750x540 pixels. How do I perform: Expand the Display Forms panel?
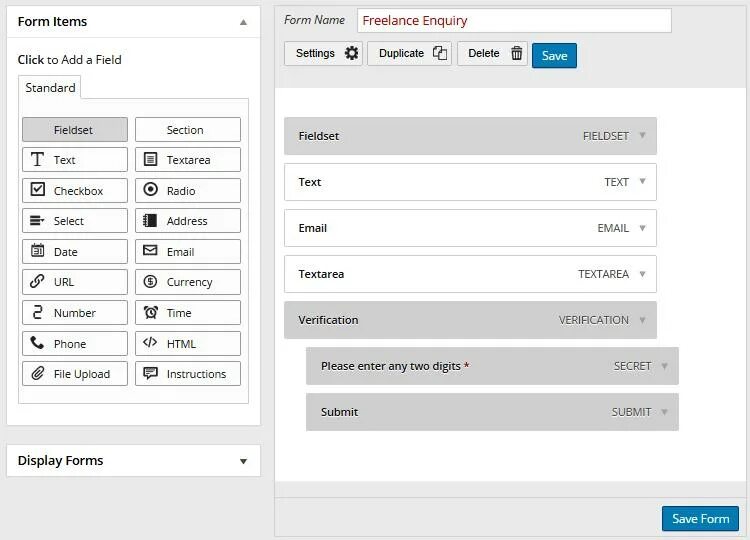pos(133,461)
